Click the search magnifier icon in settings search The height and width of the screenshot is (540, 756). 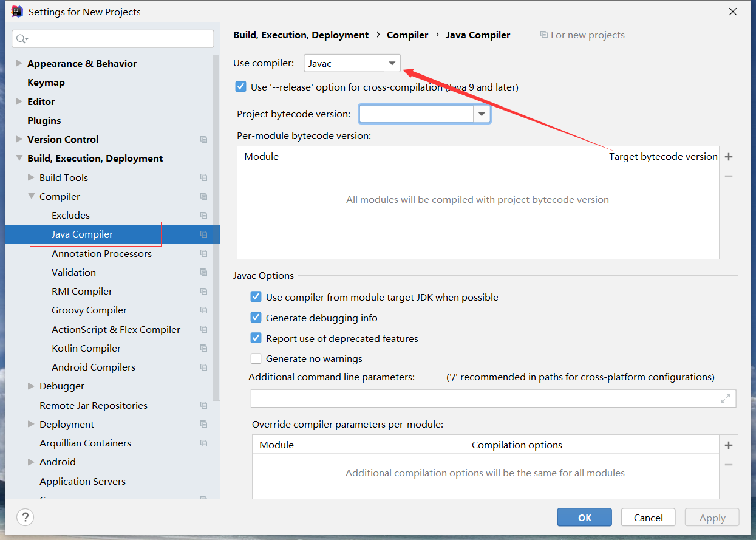coord(22,39)
